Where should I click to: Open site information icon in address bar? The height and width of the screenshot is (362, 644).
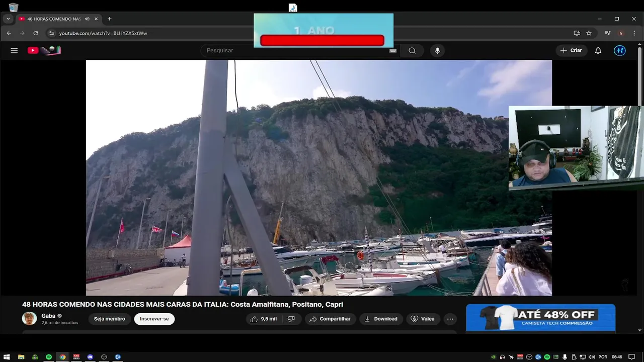(51, 33)
